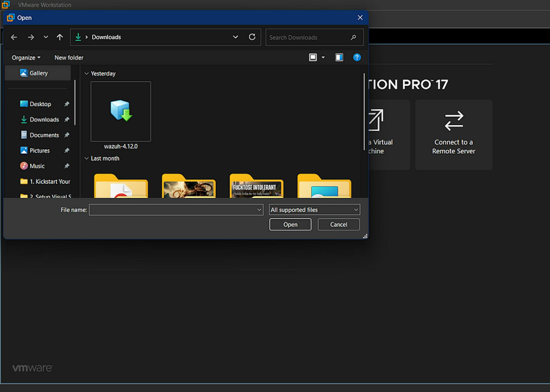
Task: Select Gallery in navigation pane
Action: click(x=38, y=73)
